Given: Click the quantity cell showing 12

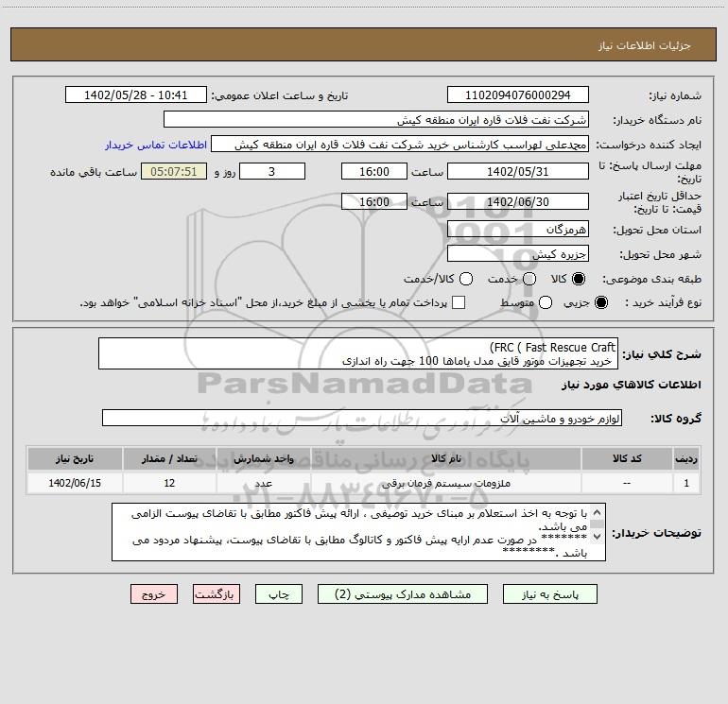Looking at the screenshot, I should (169, 483).
